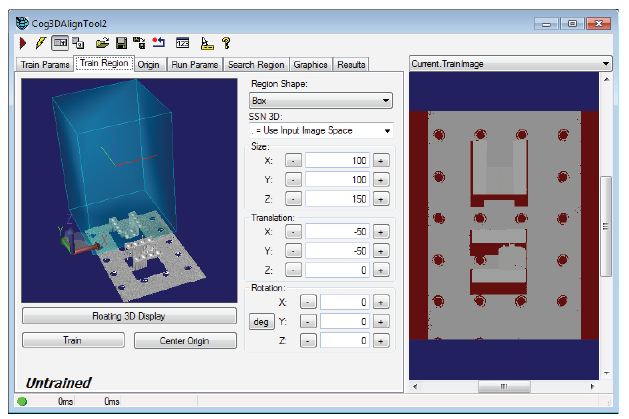629x419 pixels.
Task: Click the tool tips pointer icon
Action: click(x=207, y=43)
